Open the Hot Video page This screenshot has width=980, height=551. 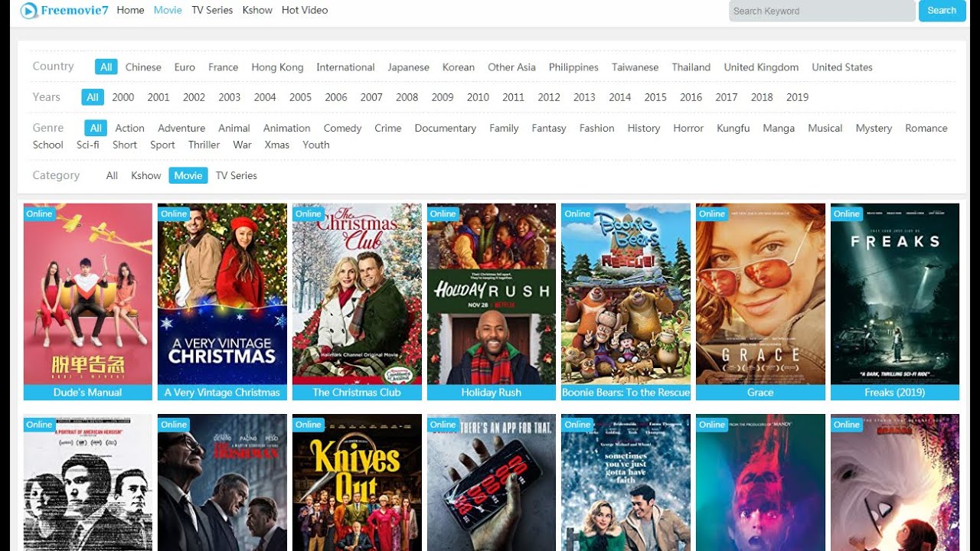pos(305,10)
